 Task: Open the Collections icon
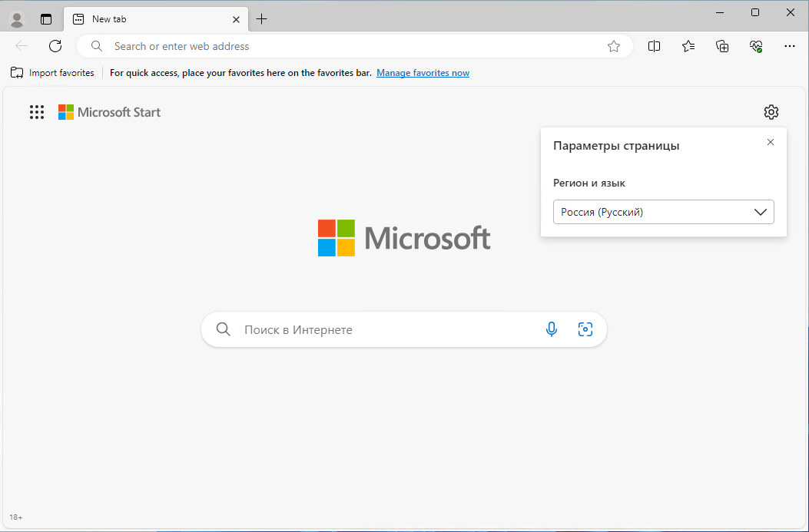point(722,46)
